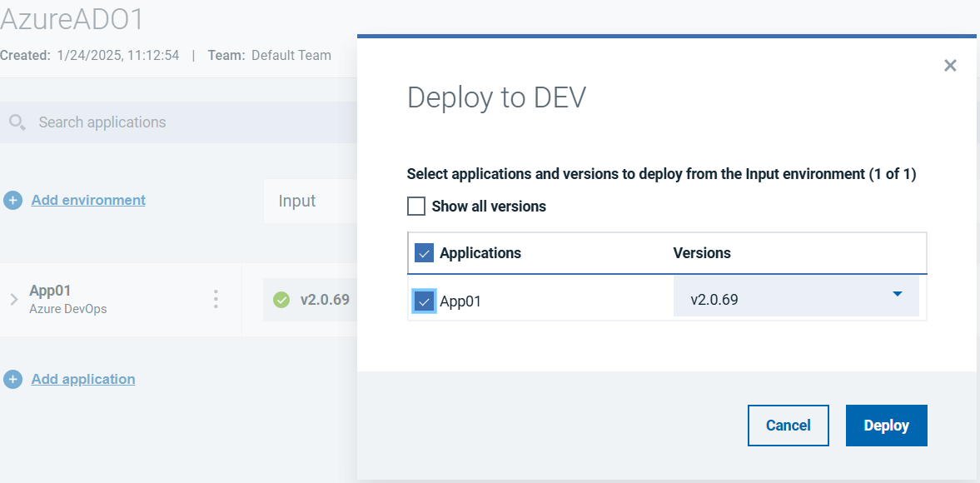Enable the Show all versions checkbox

[x=416, y=207]
